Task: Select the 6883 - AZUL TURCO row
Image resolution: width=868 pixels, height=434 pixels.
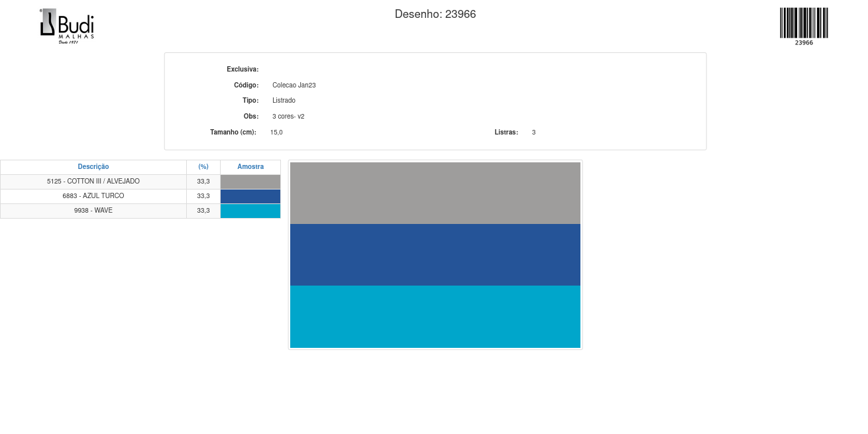Action: tap(93, 196)
